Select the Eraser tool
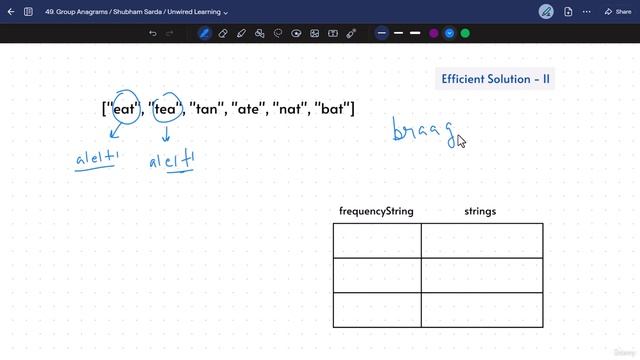Image resolution: width=640 pixels, height=360 pixels. click(x=223, y=33)
